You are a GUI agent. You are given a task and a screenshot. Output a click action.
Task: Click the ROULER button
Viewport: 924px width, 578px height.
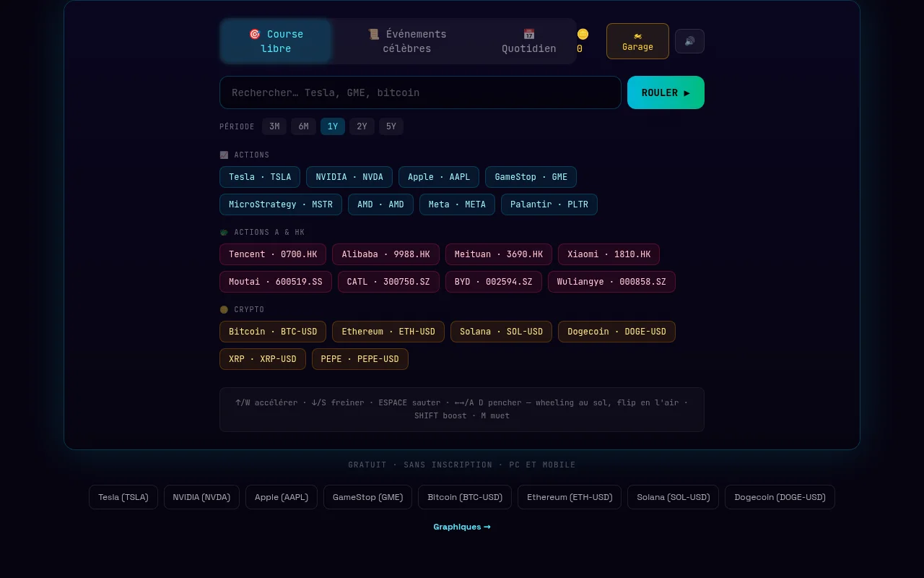[666, 92]
